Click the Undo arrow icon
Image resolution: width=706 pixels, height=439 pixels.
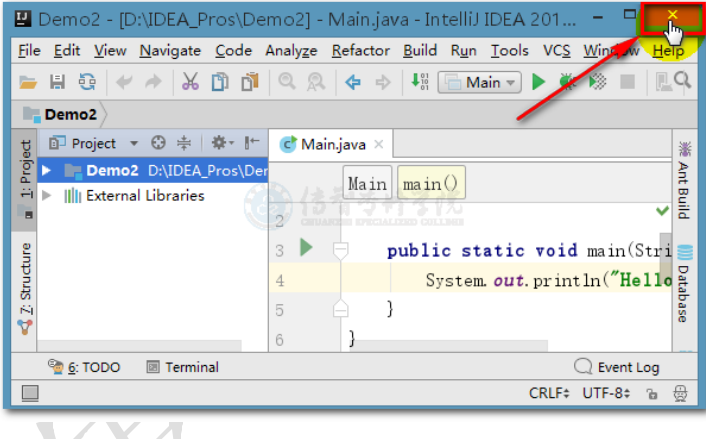tap(124, 82)
